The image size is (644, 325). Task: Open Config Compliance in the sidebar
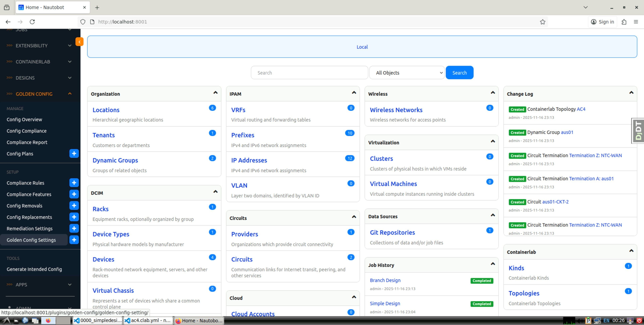pos(26,131)
